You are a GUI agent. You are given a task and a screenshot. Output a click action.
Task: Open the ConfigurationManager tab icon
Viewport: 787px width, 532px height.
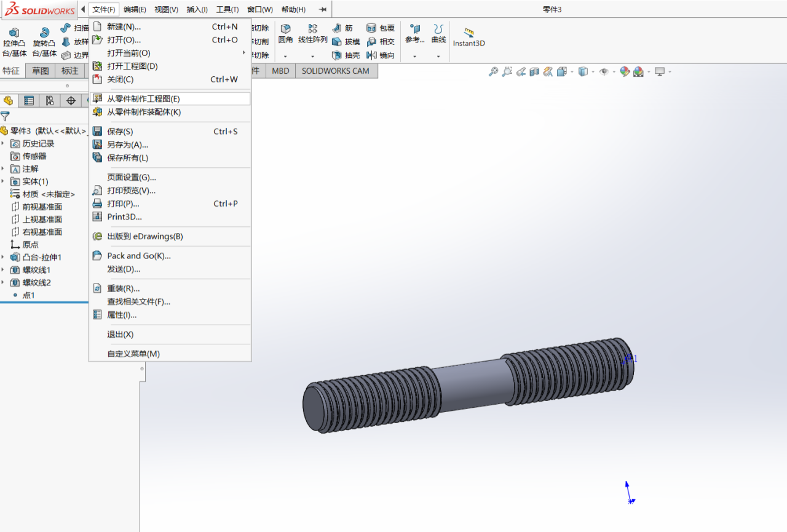pyautogui.click(x=49, y=101)
